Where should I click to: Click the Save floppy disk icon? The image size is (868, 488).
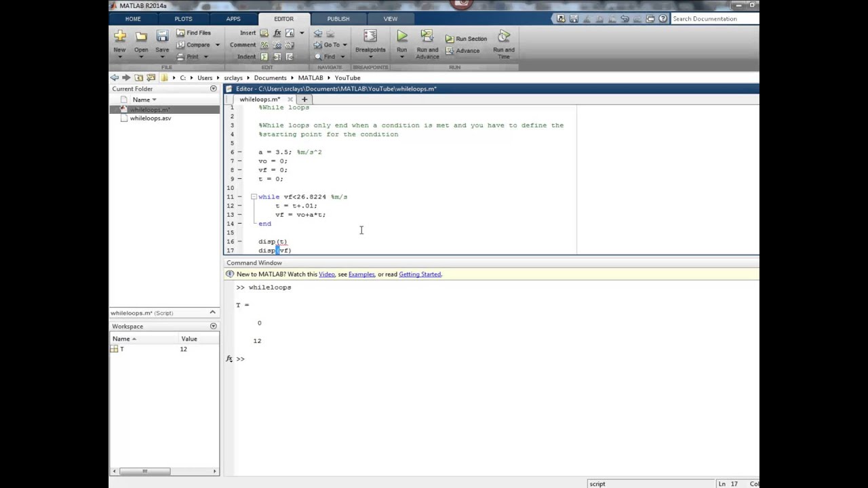pos(162,37)
